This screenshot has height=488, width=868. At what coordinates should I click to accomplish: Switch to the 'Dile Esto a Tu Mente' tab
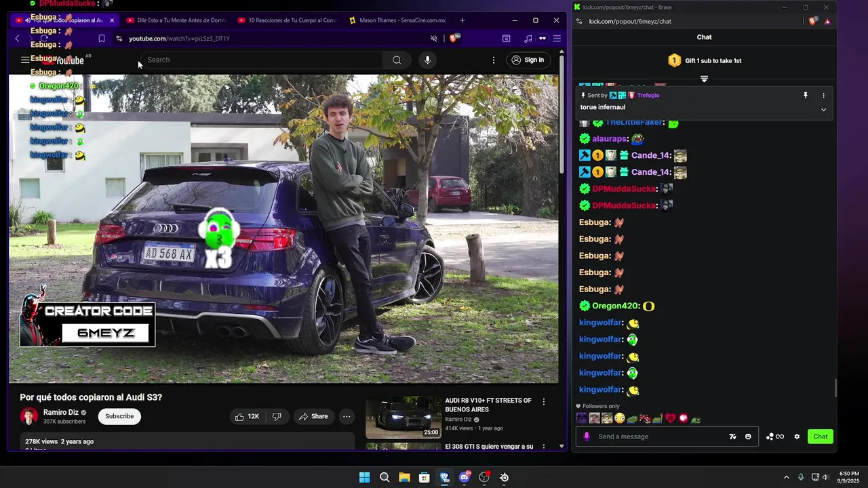tap(176, 20)
